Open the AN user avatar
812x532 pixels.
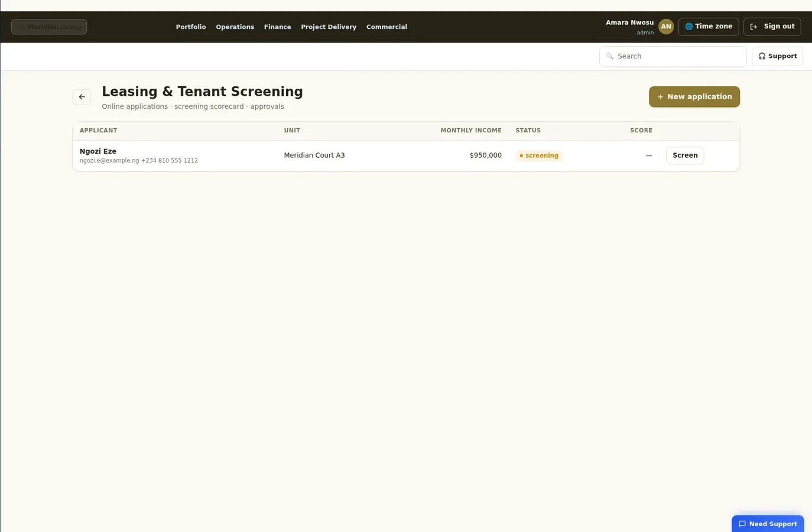666,27
